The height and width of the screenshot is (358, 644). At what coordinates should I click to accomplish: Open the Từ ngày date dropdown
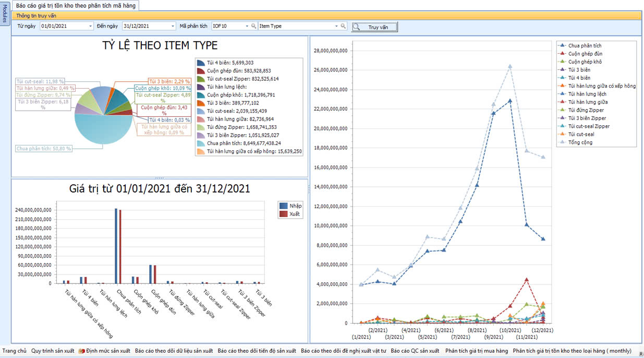click(x=90, y=26)
